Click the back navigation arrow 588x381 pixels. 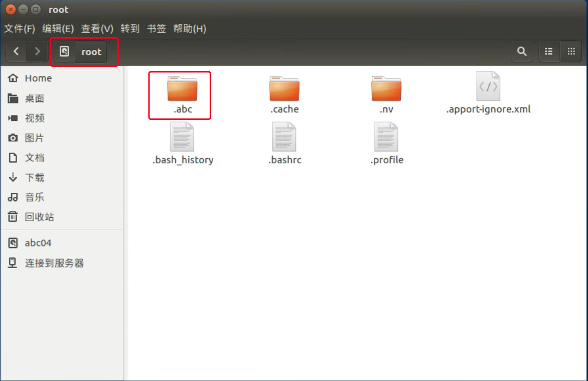click(17, 51)
